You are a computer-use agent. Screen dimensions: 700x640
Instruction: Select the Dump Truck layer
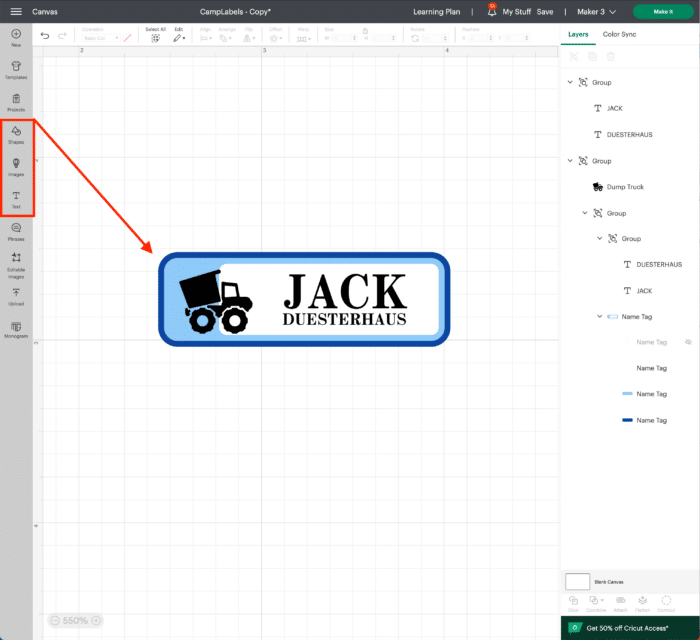pyautogui.click(x=625, y=187)
